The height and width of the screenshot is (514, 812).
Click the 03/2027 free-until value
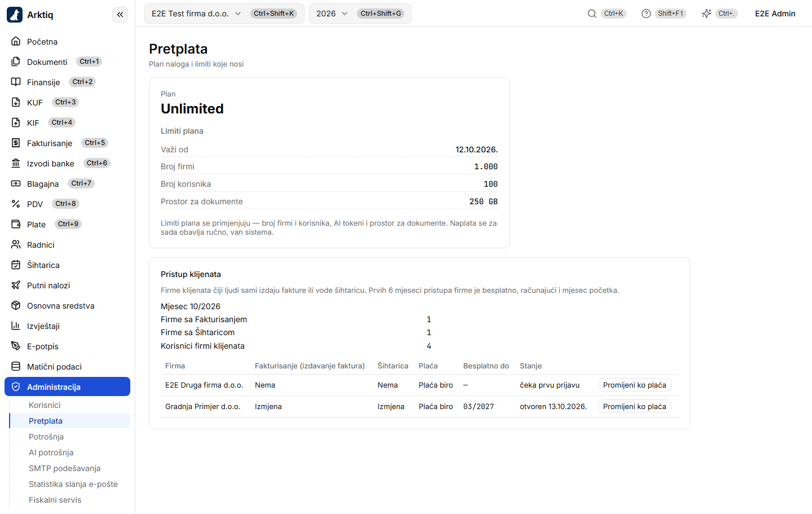[x=479, y=407]
